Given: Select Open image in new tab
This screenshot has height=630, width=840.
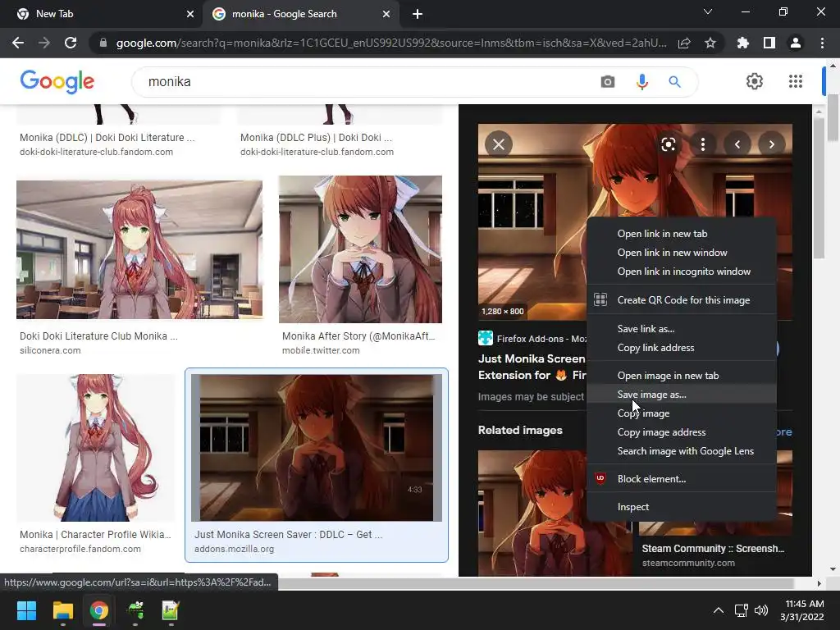Looking at the screenshot, I should (682, 376).
